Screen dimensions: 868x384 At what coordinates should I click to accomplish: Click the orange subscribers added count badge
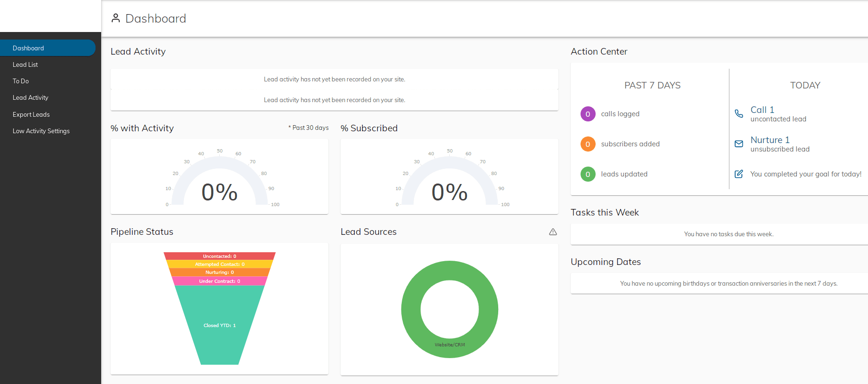point(588,144)
